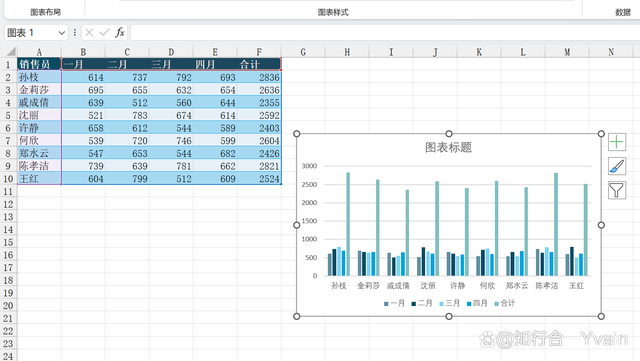
Task: Click the 一月 legend entry
Action: 394,303
